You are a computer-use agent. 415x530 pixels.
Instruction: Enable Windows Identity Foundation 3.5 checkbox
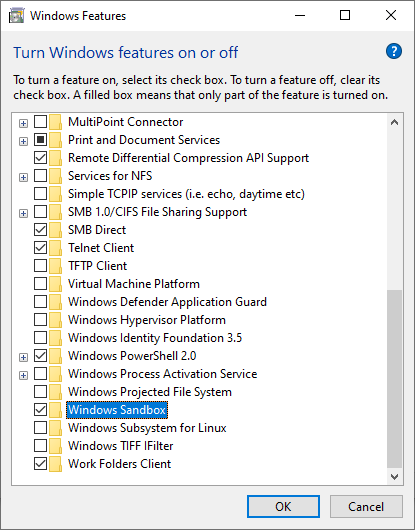tap(41, 337)
